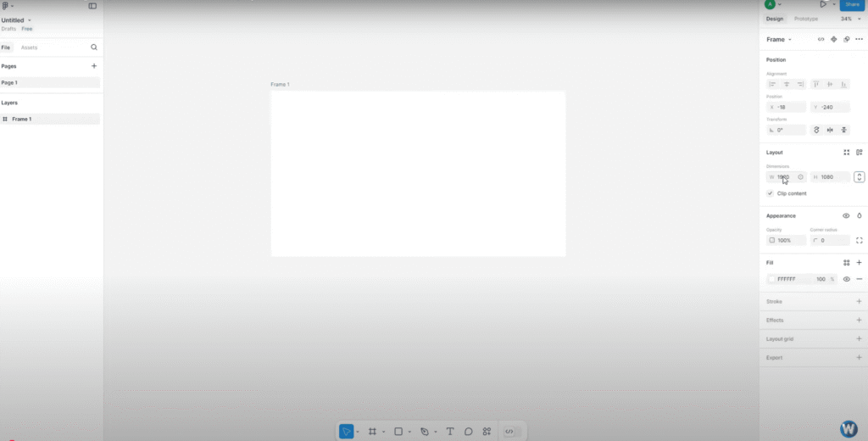The height and width of the screenshot is (441, 868).
Task: Click the search icon in left panel
Action: click(94, 47)
